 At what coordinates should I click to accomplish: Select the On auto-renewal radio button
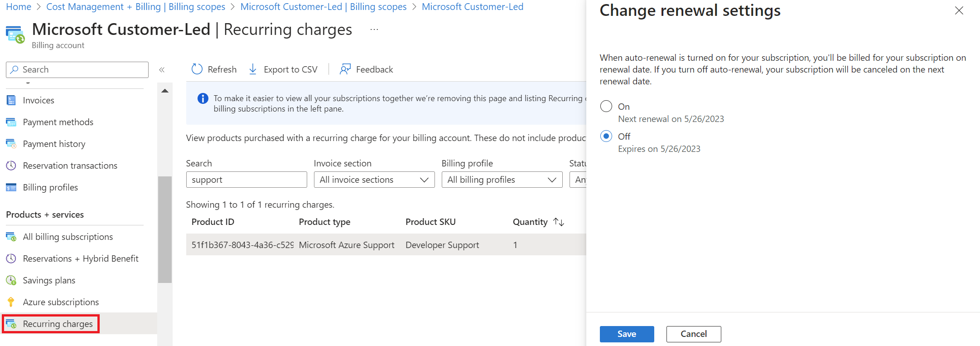click(606, 107)
